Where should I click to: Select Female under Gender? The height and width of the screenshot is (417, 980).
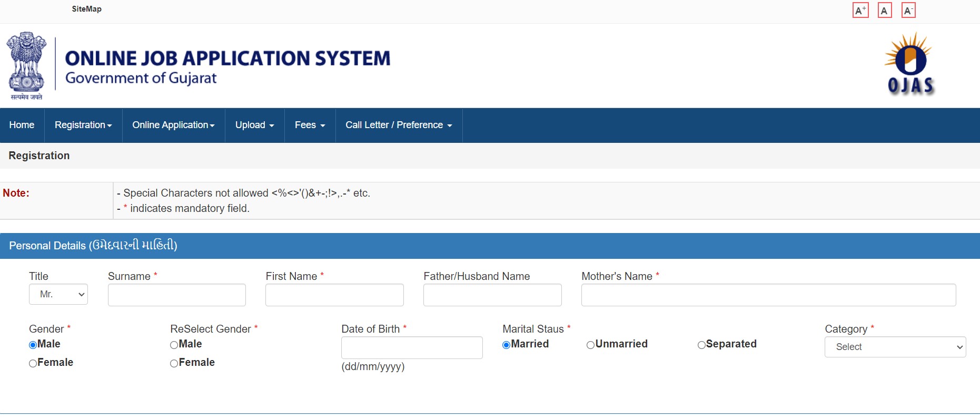point(33,363)
